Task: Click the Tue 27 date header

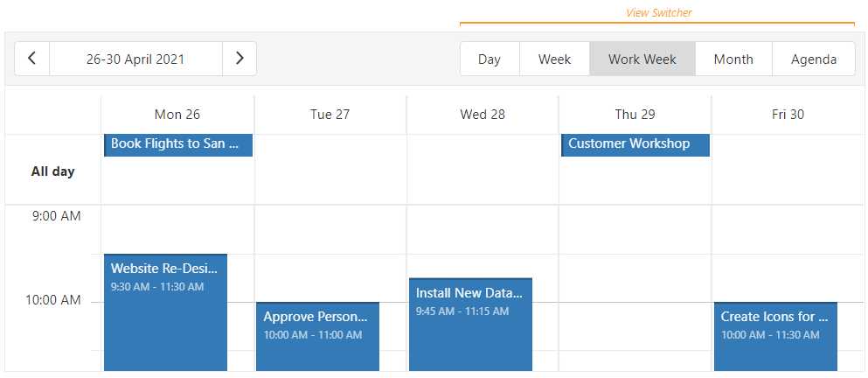Action: (330, 115)
